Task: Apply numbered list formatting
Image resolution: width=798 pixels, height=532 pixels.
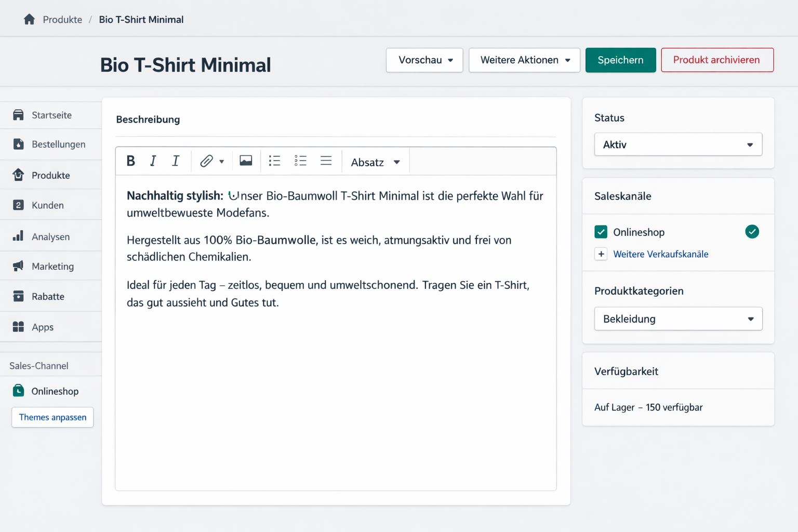Action: [x=300, y=161]
